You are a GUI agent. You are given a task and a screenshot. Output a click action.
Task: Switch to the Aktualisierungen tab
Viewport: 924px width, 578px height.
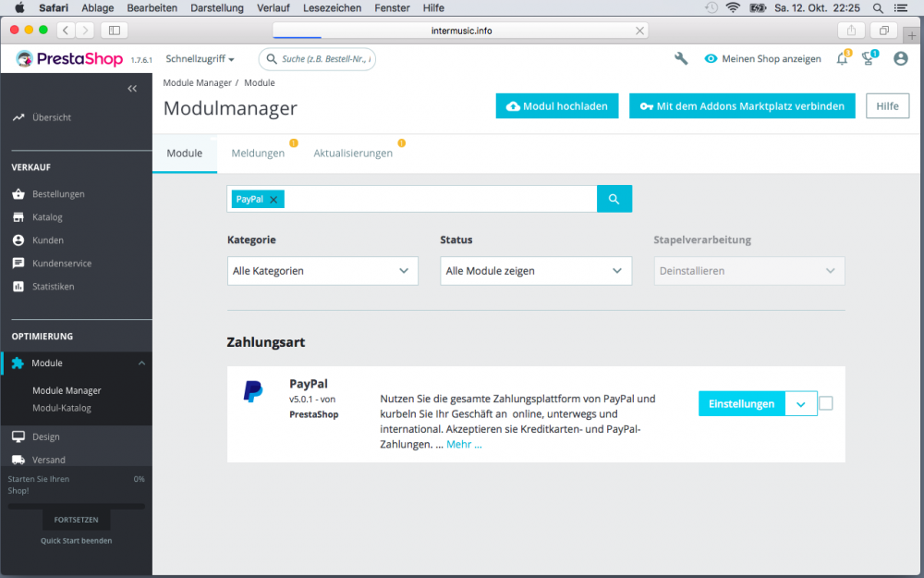click(x=353, y=153)
